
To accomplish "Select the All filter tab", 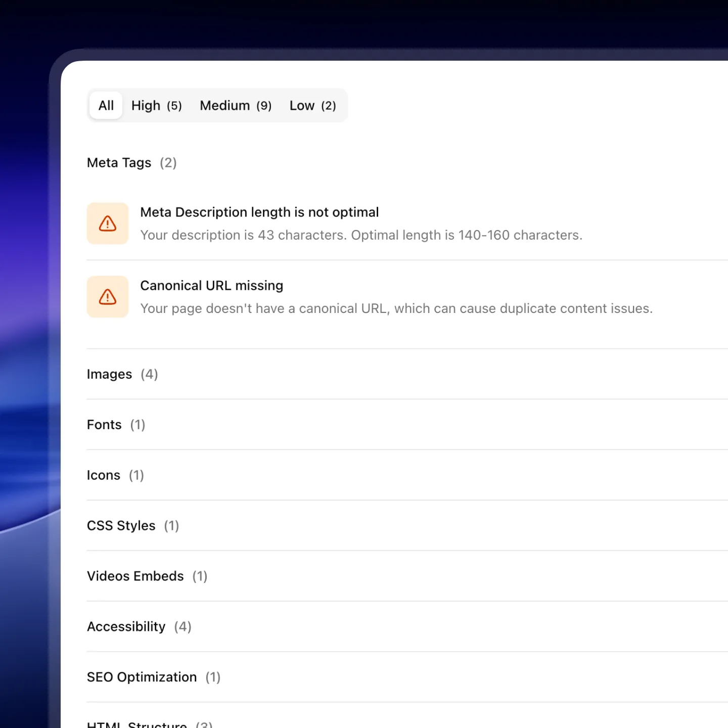I will tap(106, 105).
